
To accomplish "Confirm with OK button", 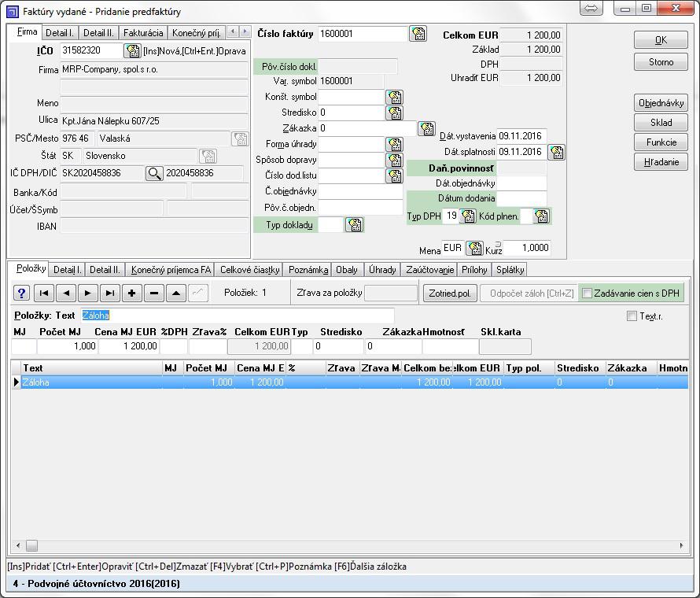I will 661,40.
